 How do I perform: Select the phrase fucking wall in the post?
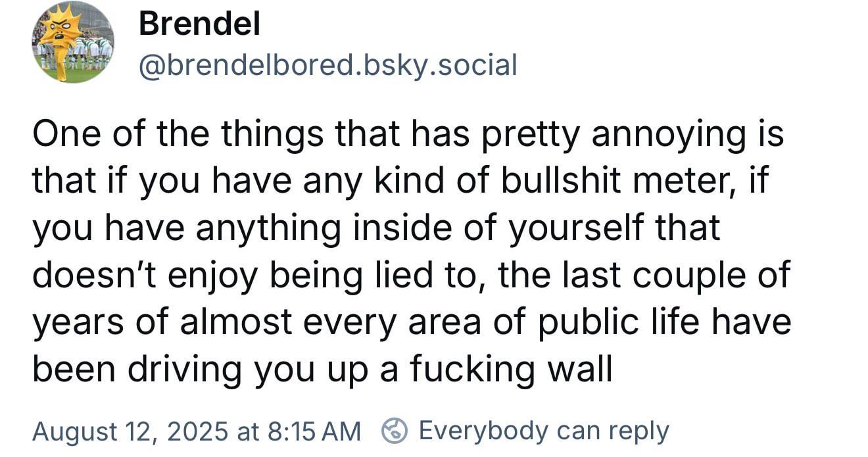point(511,370)
